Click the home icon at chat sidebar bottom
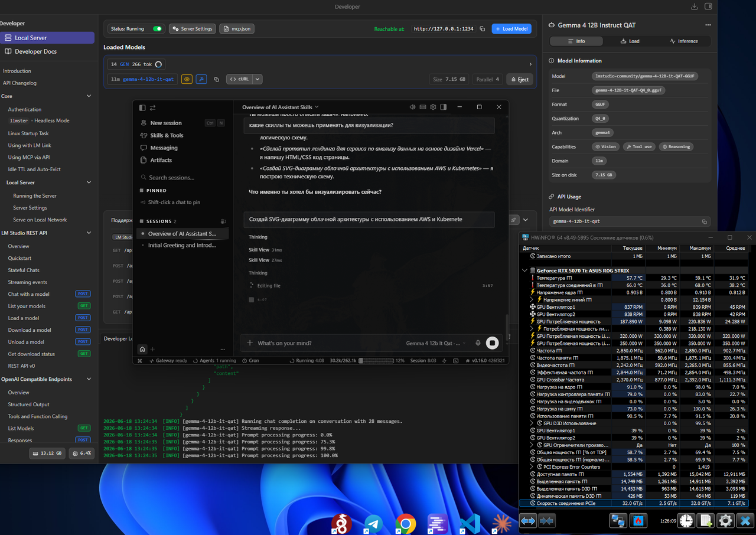756x535 pixels. (x=142, y=349)
